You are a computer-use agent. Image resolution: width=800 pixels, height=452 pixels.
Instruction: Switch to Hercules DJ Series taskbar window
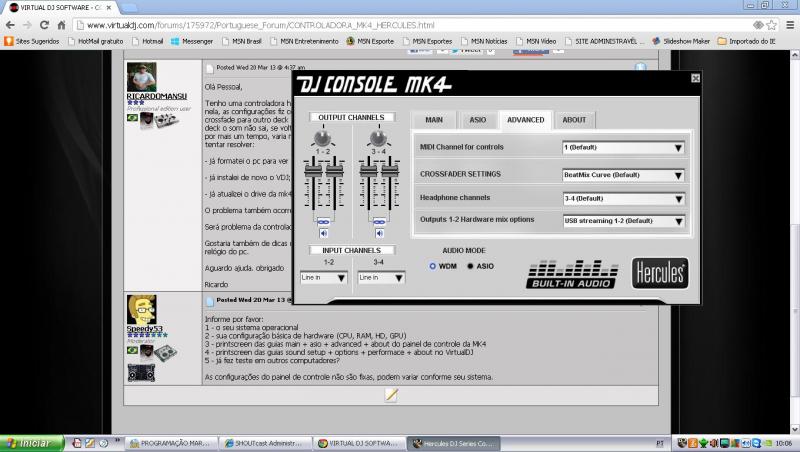(x=453, y=443)
